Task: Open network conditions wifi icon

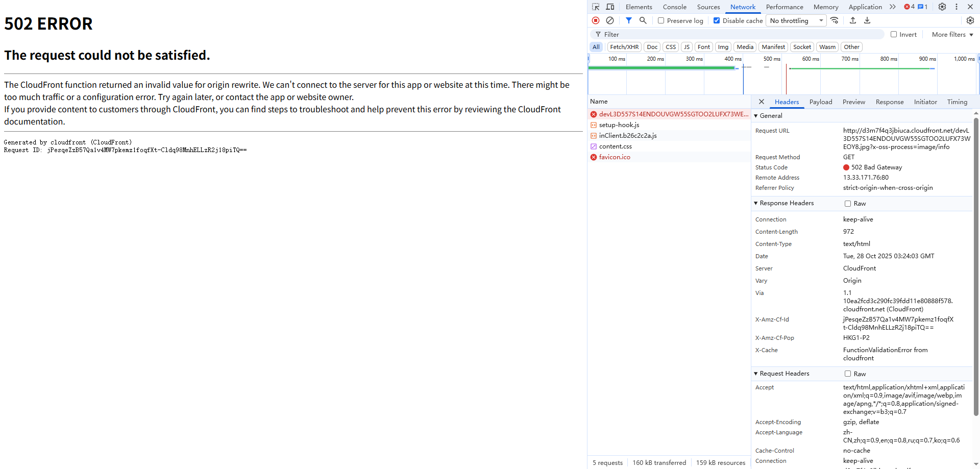Action: (835, 20)
